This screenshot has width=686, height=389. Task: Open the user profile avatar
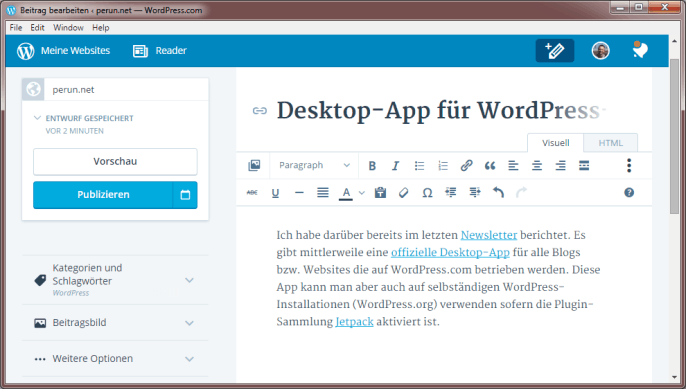coord(601,51)
